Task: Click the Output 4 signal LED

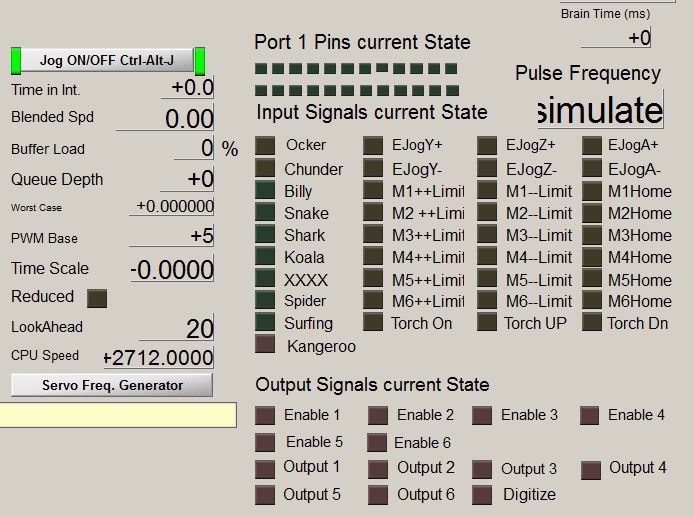Action: [x=591, y=469]
